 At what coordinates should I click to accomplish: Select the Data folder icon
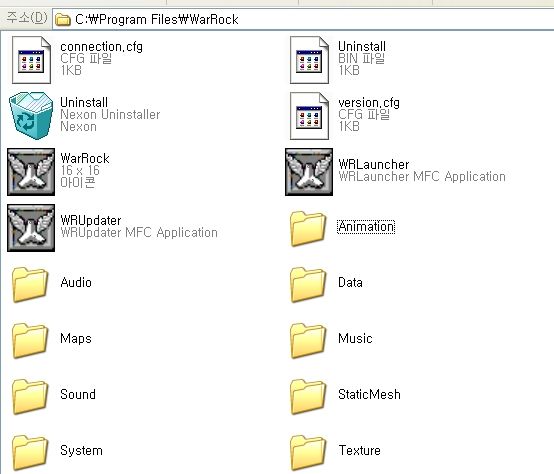308,284
